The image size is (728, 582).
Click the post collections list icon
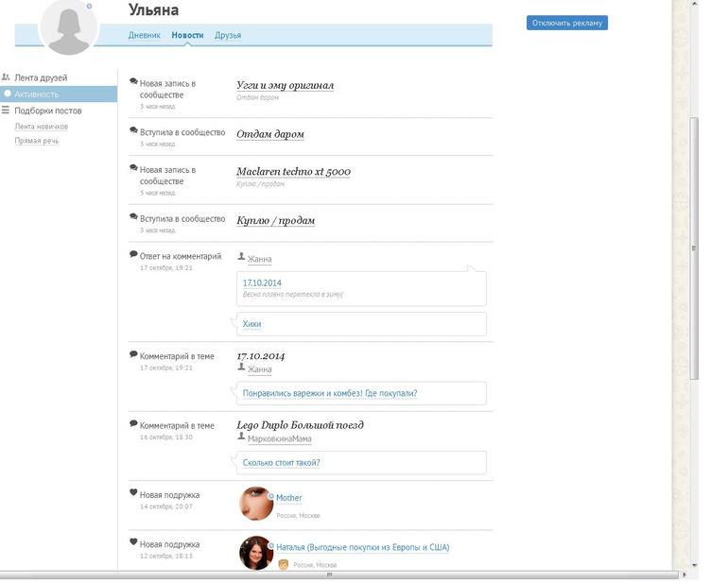(7, 111)
